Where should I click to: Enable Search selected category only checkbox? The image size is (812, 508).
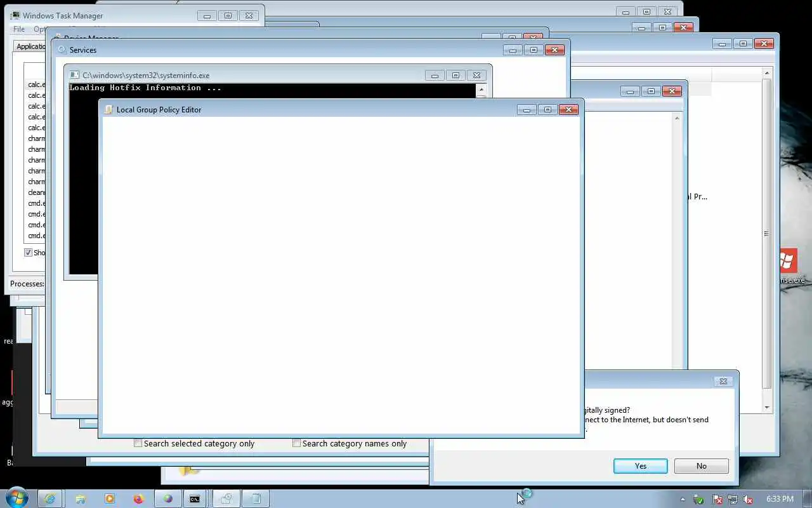138,443
